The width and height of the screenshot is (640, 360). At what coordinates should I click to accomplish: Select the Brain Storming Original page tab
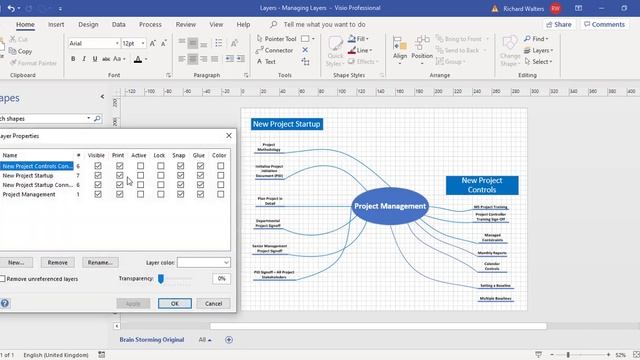[x=152, y=340]
